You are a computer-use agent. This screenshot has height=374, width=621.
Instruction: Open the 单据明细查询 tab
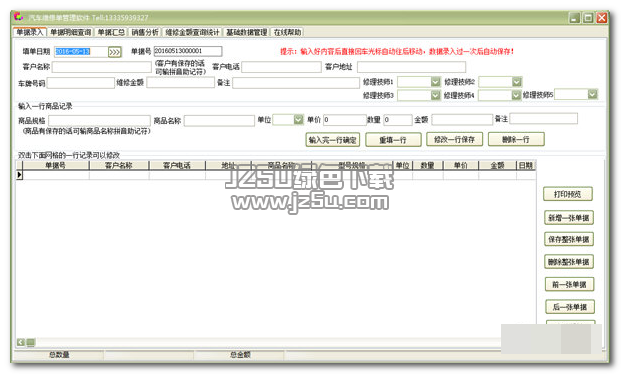(70, 32)
